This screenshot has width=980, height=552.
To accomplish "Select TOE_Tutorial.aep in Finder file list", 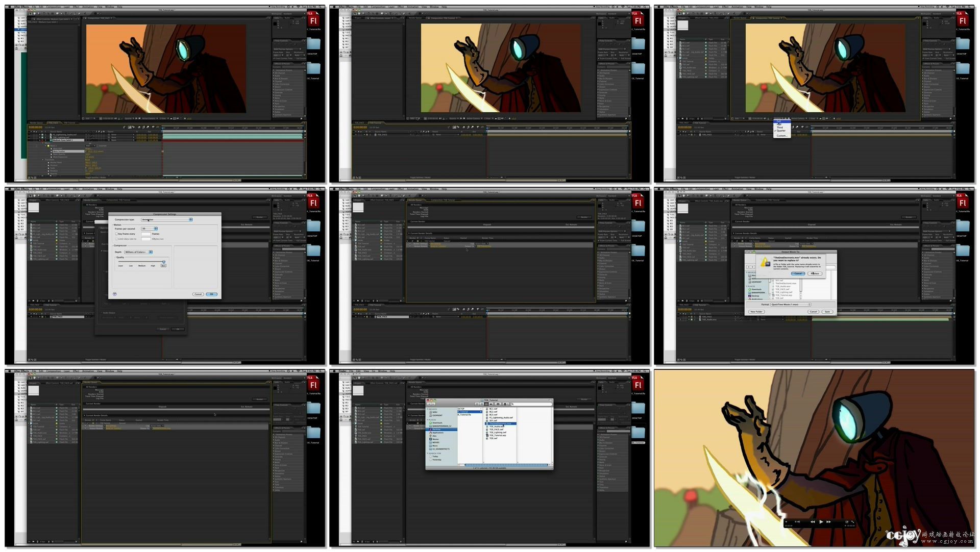I will pyautogui.click(x=497, y=435).
